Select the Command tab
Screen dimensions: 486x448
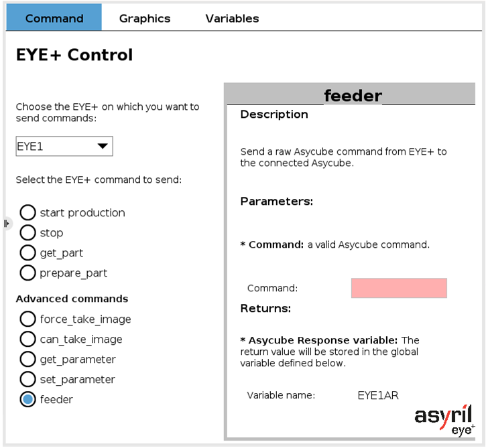(54, 17)
